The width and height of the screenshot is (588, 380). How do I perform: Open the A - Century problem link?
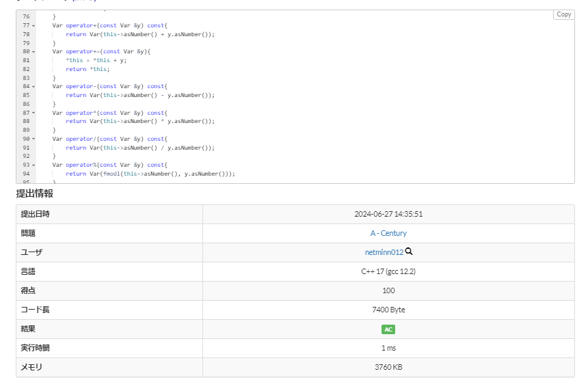click(x=388, y=233)
